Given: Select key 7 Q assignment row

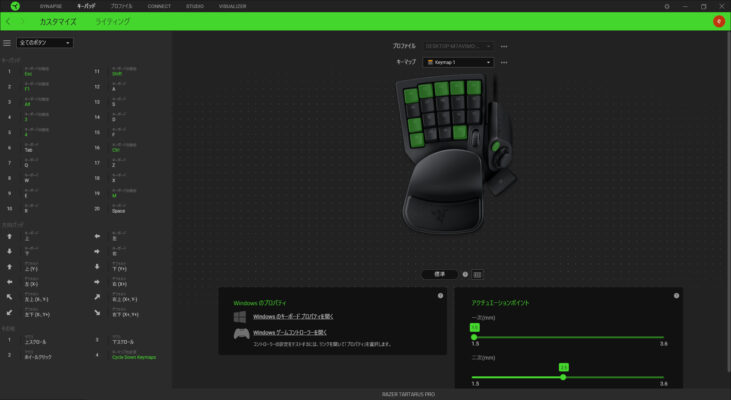Looking at the screenshot, I should [44, 163].
